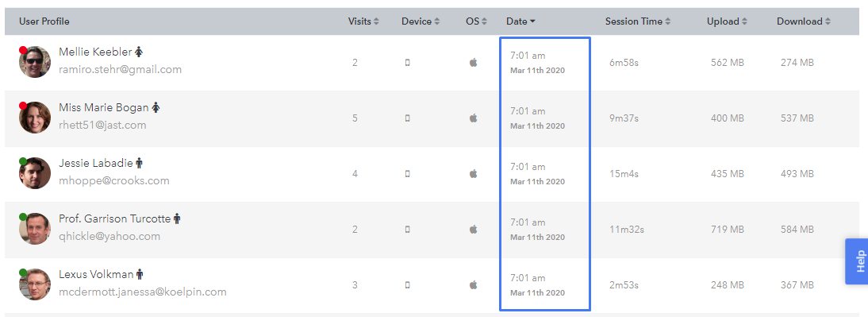Open the Help side tab

(857, 261)
